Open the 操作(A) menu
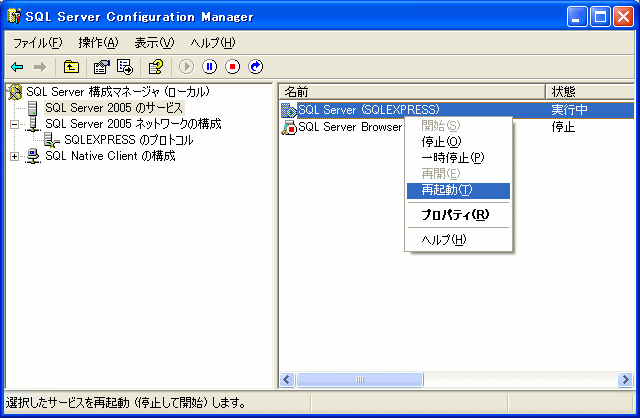The height and width of the screenshot is (418, 640). click(x=98, y=43)
